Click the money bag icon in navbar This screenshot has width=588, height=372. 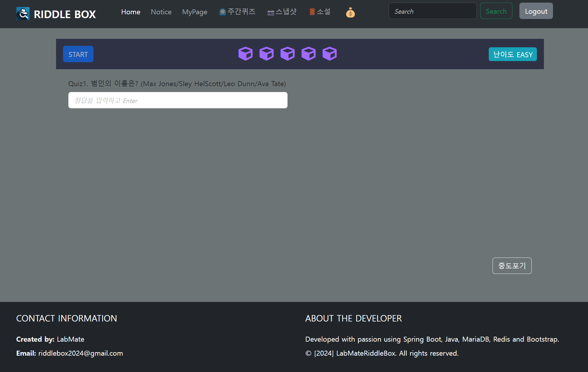point(350,13)
